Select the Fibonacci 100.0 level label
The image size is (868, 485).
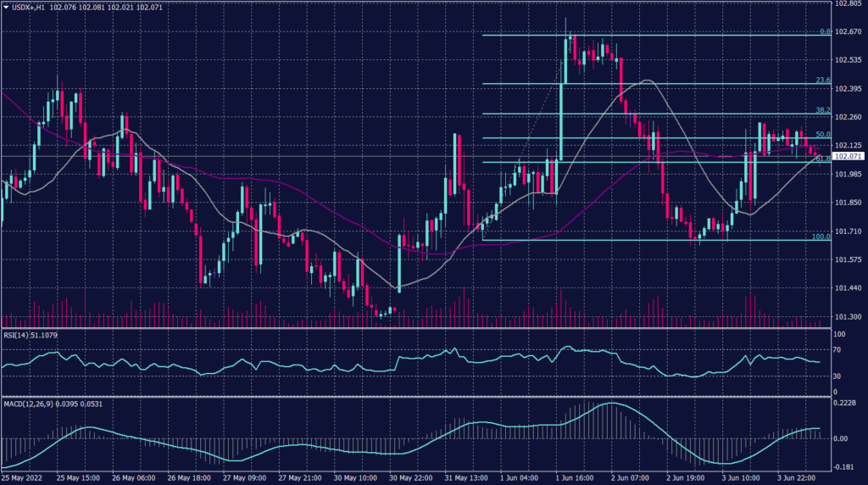click(x=821, y=237)
